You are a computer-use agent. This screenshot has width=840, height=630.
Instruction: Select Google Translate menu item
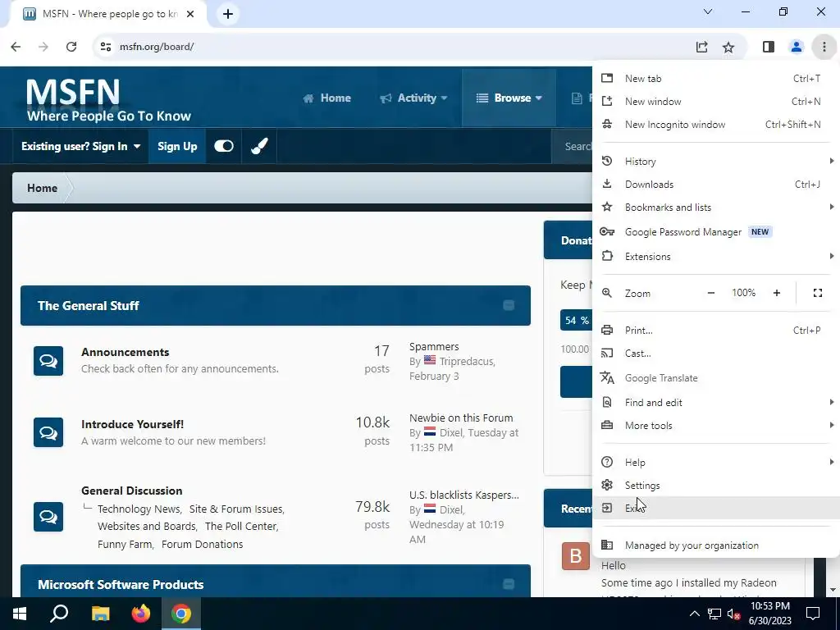(715, 378)
